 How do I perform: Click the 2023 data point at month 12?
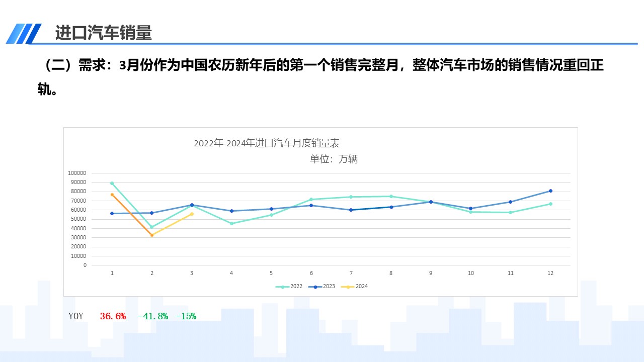pyautogui.click(x=550, y=191)
